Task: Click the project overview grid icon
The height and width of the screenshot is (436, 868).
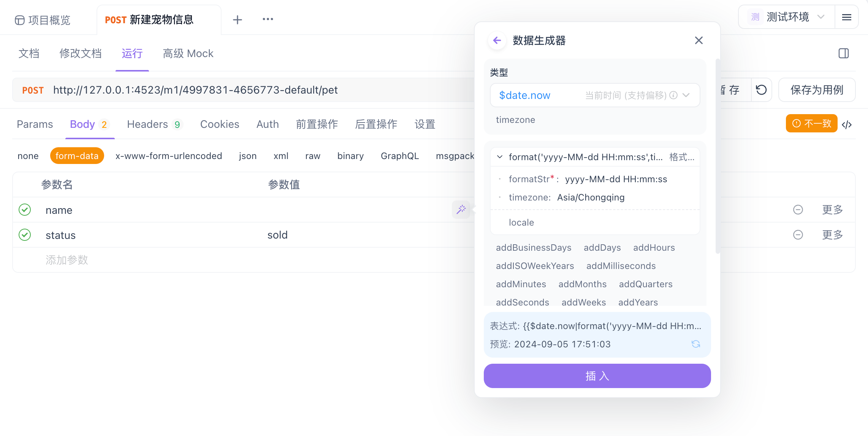Action: click(19, 20)
